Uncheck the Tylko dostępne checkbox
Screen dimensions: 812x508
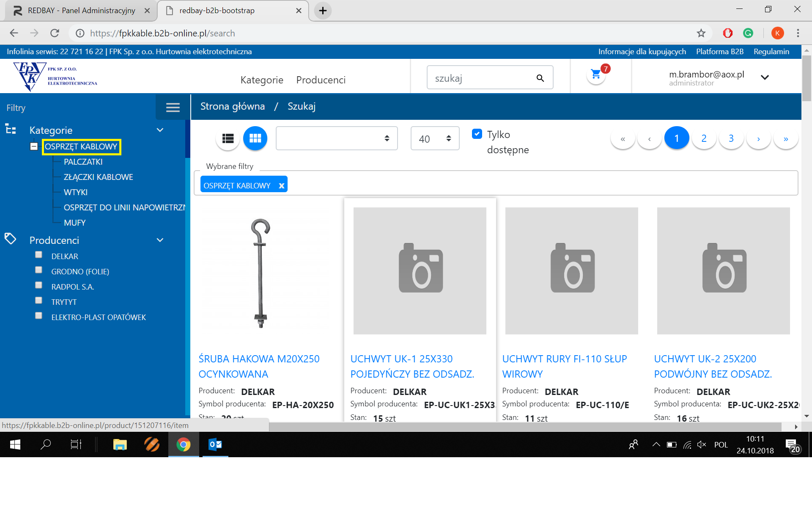tap(477, 134)
